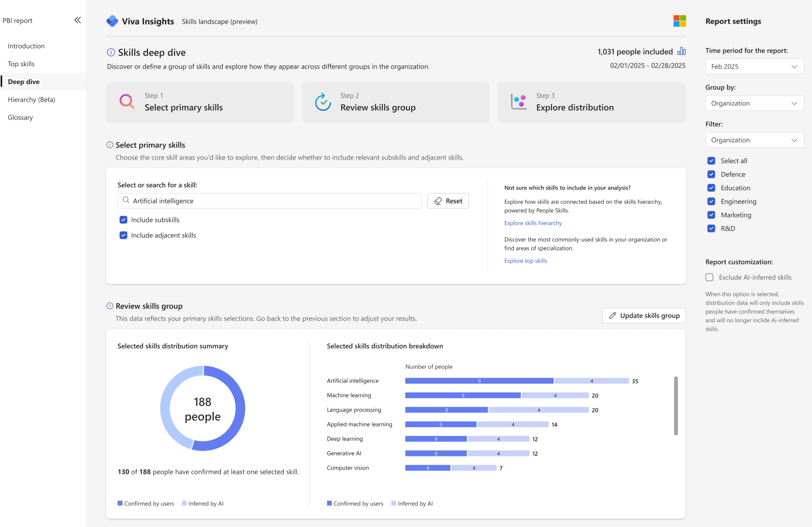
Task: Uncheck Include subskills checkbox
Action: (123, 220)
